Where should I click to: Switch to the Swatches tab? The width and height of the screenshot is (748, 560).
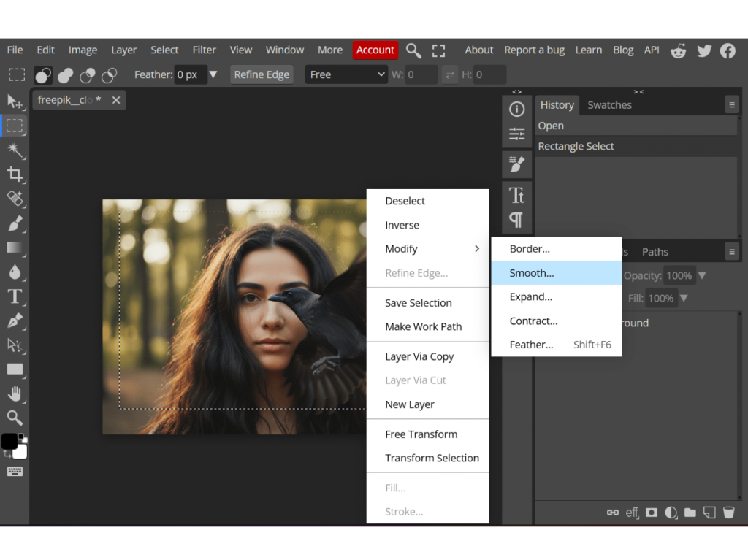[x=609, y=105]
